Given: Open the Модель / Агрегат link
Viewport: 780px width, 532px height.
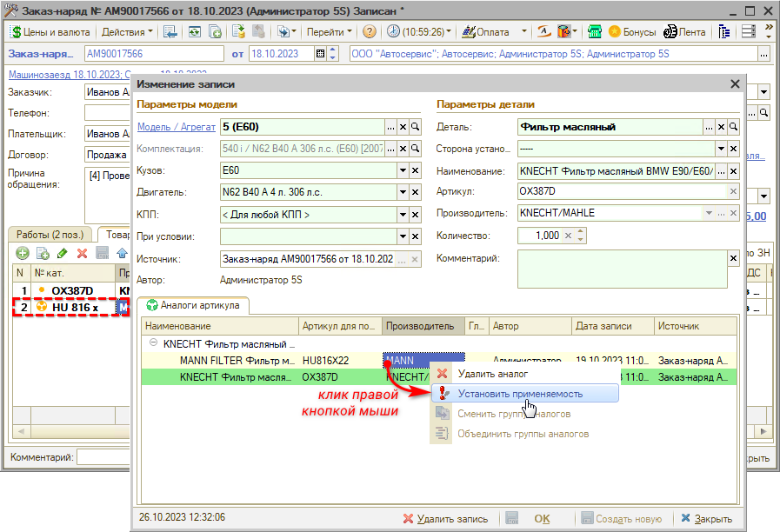Looking at the screenshot, I should 177,127.
